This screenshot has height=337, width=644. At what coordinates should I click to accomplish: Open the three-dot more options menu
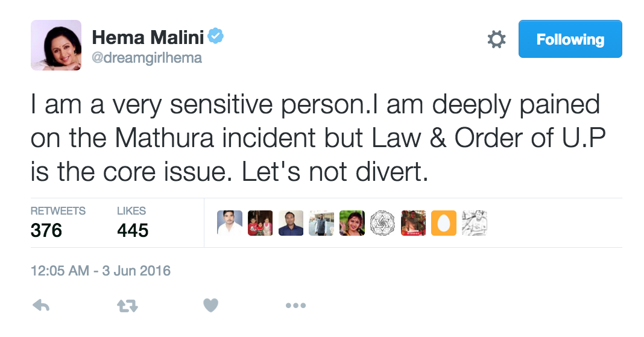(295, 306)
